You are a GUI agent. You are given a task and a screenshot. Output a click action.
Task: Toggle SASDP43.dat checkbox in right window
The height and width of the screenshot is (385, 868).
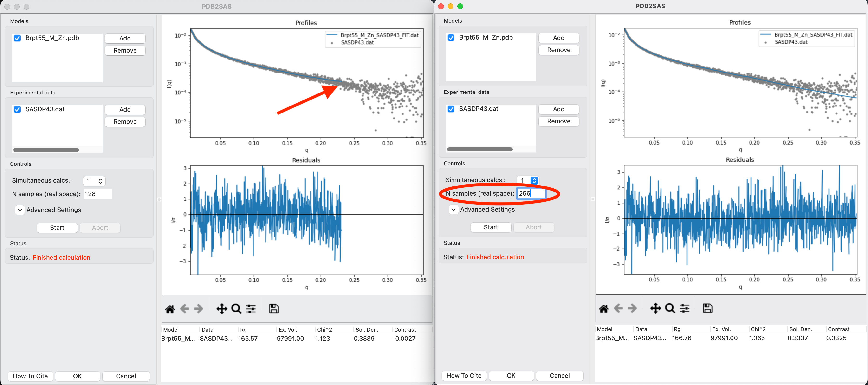click(x=451, y=109)
